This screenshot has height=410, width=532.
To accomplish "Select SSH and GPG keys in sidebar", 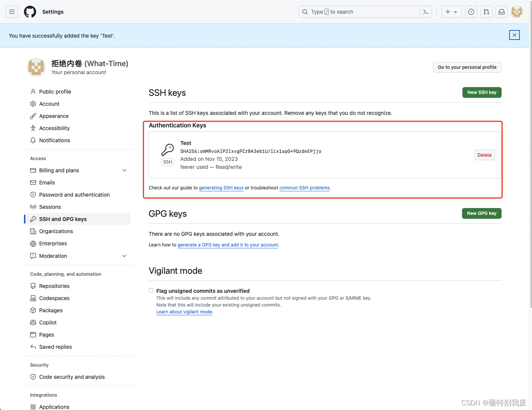I will pos(63,219).
